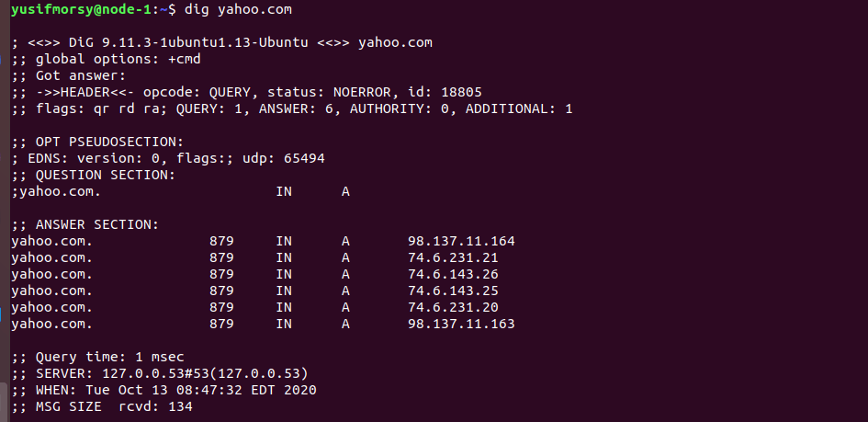This screenshot has width=868, height=422.
Task: Click the 'Query time: 1 msec' line
Action: pyautogui.click(x=97, y=358)
